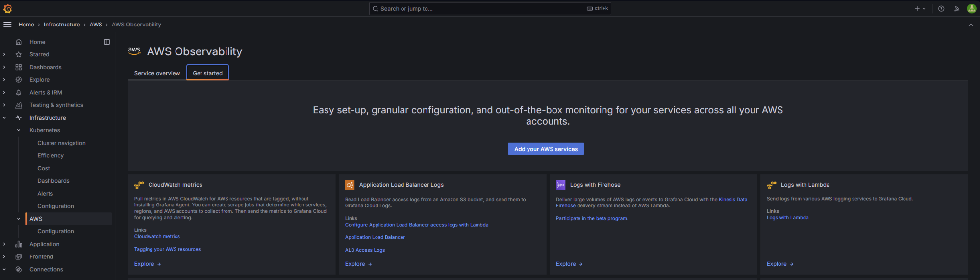980x280 pixels.
Task: Click the Application bar chart icon
Action: (19, 244)
